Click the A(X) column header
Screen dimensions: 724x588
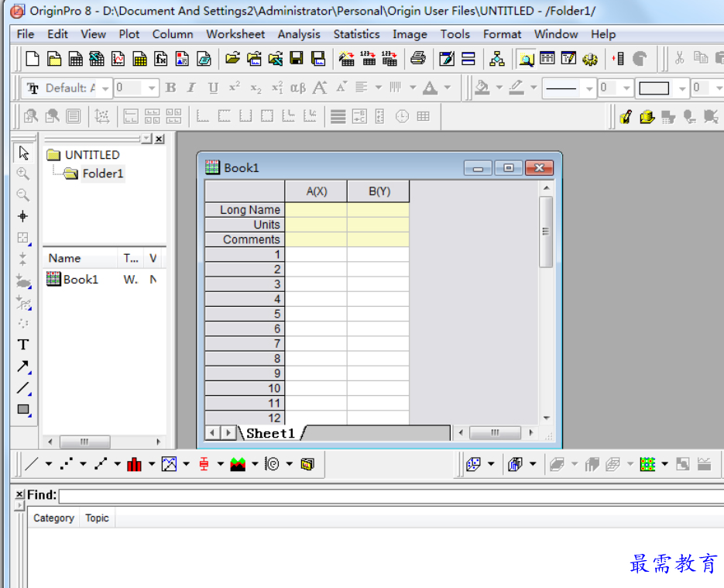tap(316, 191)
